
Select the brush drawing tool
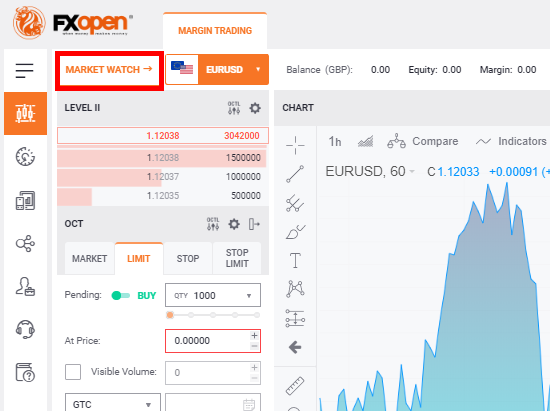[x=295, y=232]
